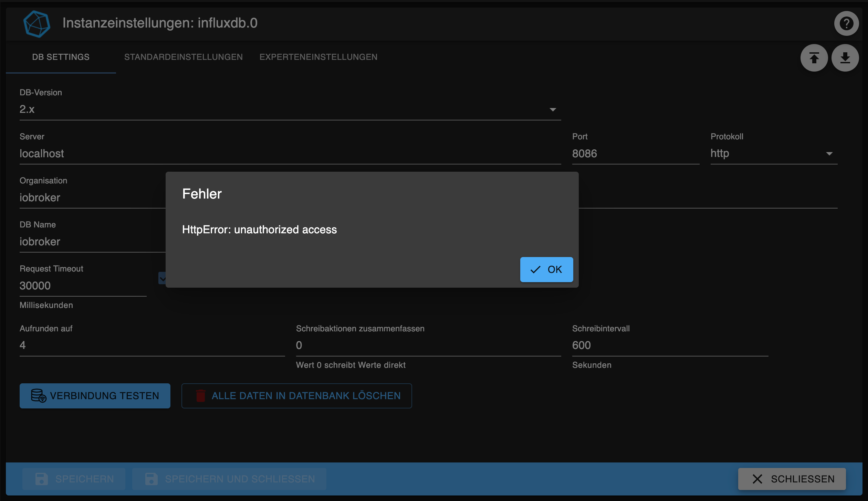Open the Protokoll http dropdown
Screen dimensions: 868x501
[x=774, y=153]
